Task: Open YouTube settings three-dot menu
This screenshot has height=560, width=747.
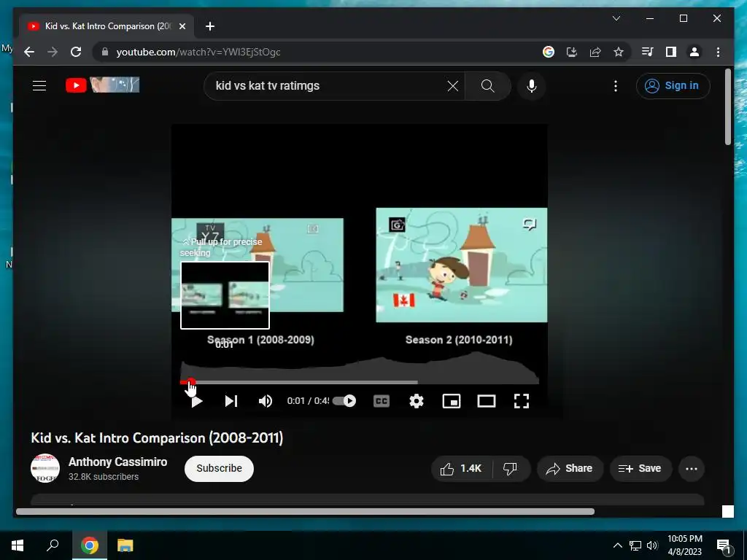Action: [616, 86]
